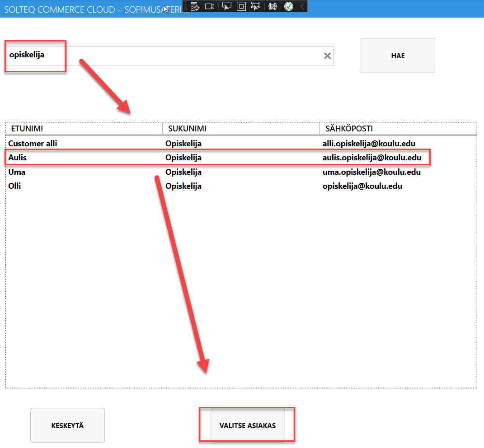
Task: Click the SÄHKÖPOSTI column header
Action: click(398, 129)
